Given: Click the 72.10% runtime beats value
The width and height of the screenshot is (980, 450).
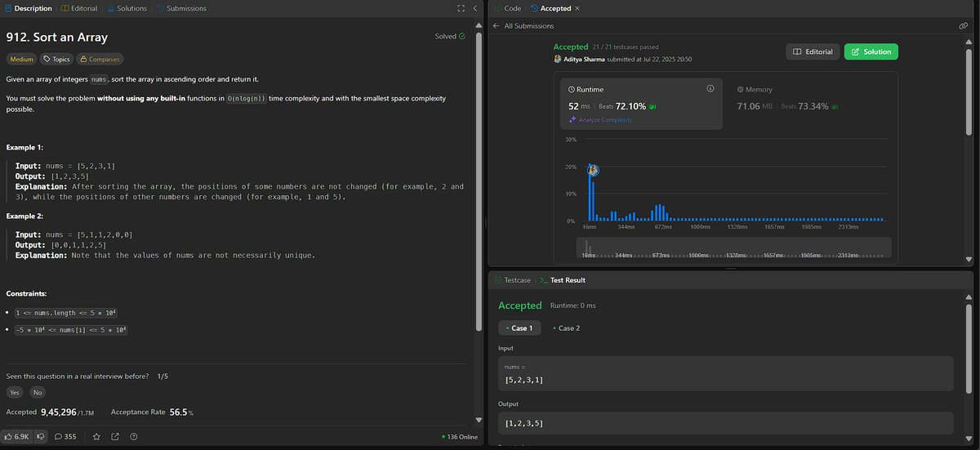Looking at the screenshot, I should point(630,106).
